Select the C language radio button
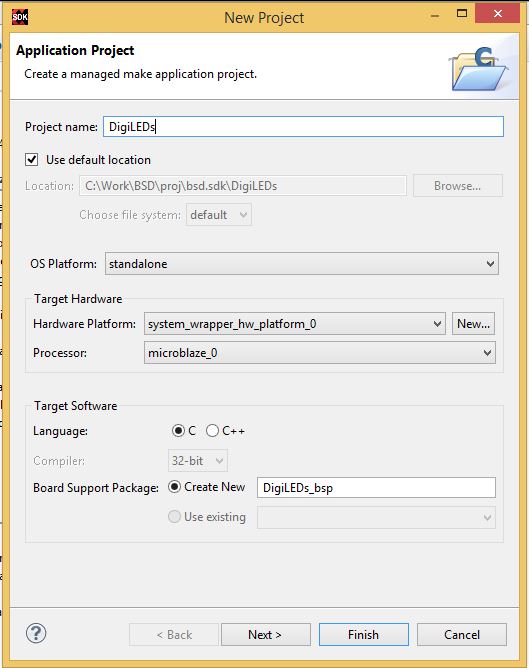This screenshot has width=529, height=668. 178,431
